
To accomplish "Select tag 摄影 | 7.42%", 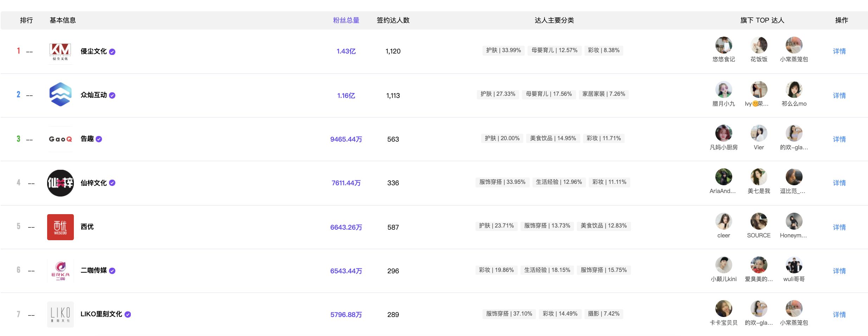I will 604,314.
